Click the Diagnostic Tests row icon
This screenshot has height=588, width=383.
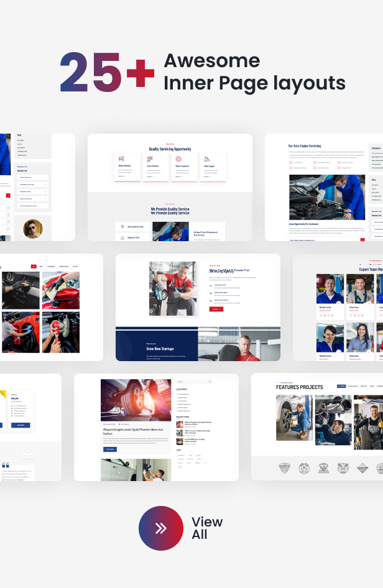point(122,237)
